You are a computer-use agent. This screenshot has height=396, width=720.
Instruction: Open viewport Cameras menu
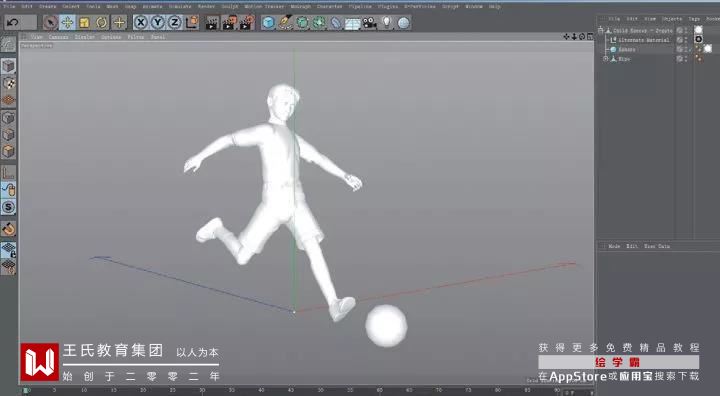pyautogui.click(x=58, y=37)
